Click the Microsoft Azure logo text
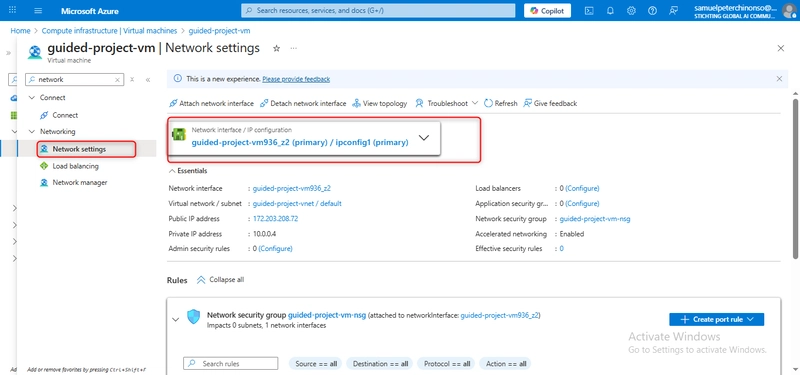Viewport: 800px width, 375px height. coord(90,11)
